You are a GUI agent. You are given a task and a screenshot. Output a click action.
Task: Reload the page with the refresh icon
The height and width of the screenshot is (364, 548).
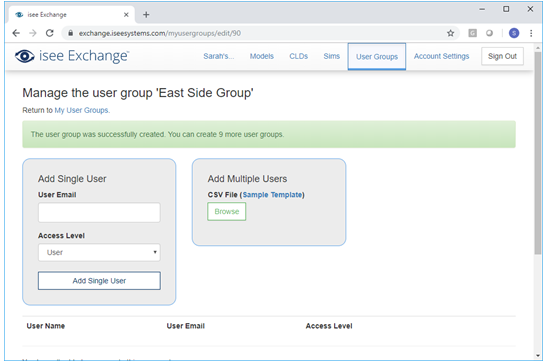tap(50, 33)
